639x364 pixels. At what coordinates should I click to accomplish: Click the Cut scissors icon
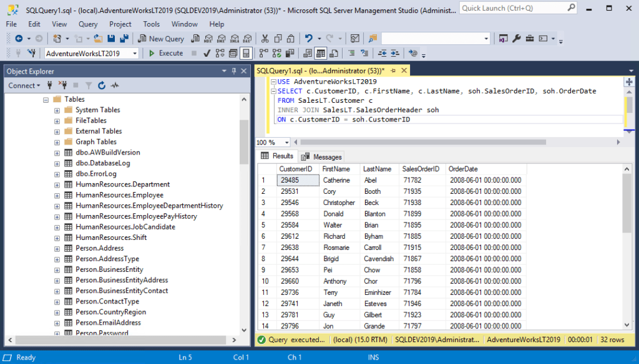(265, 39)
